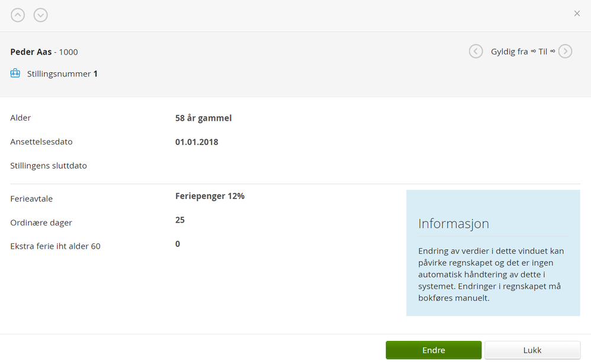
Task: Click the employee name Peder Aas
Action: click(31, 52)
